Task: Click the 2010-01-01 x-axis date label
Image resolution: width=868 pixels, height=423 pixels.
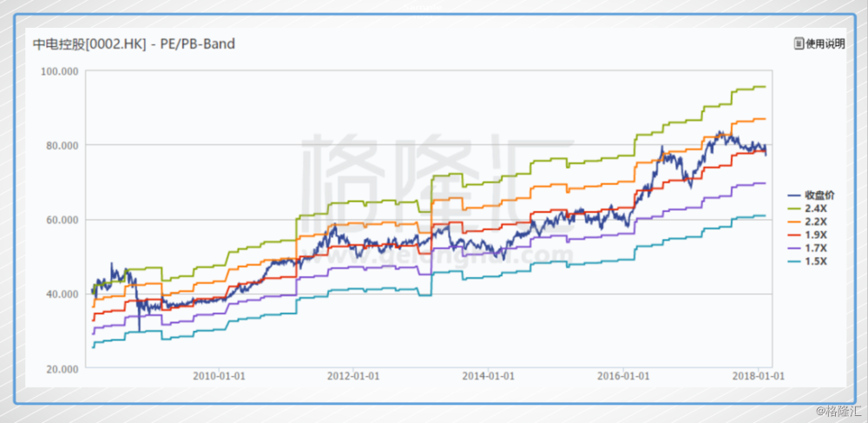Action: (x=217, y=376)
